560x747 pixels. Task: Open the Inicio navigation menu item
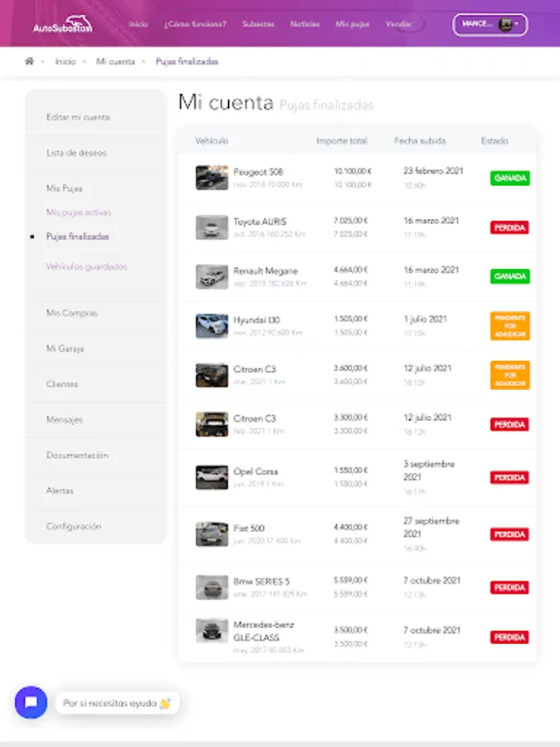138,24
